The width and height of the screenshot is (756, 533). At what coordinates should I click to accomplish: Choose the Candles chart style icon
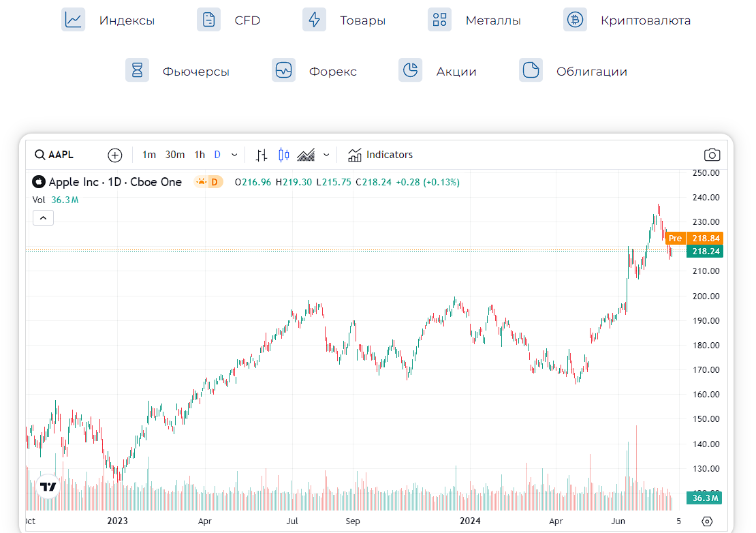(284, 155)
